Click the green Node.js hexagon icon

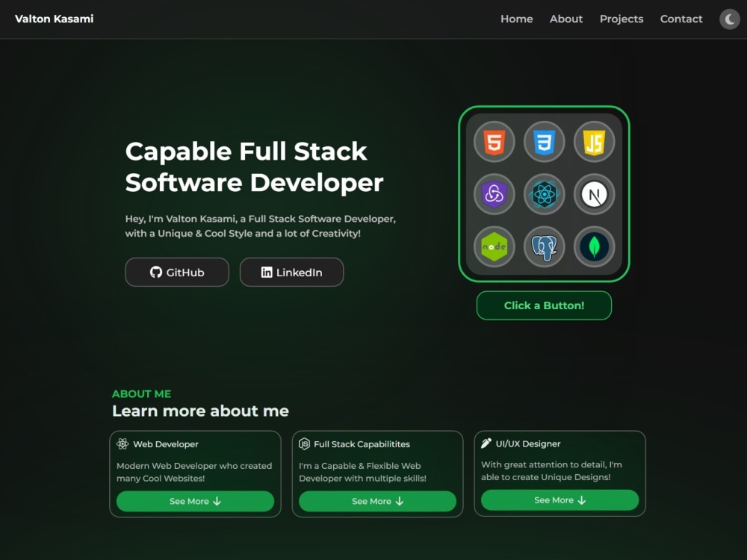[x=494, y=246]
